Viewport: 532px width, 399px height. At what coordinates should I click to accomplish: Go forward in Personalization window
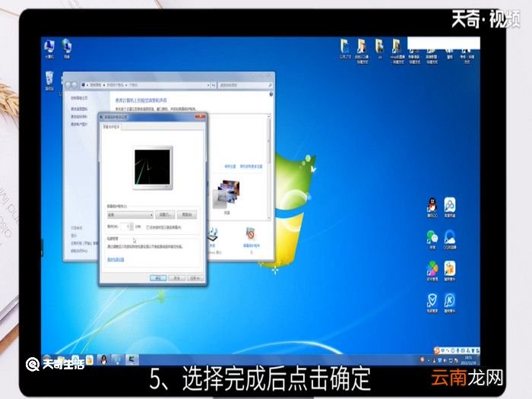(74, 85)
